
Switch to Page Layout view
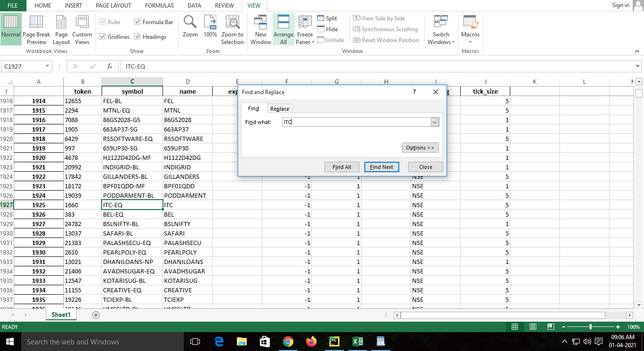[61, 29]
